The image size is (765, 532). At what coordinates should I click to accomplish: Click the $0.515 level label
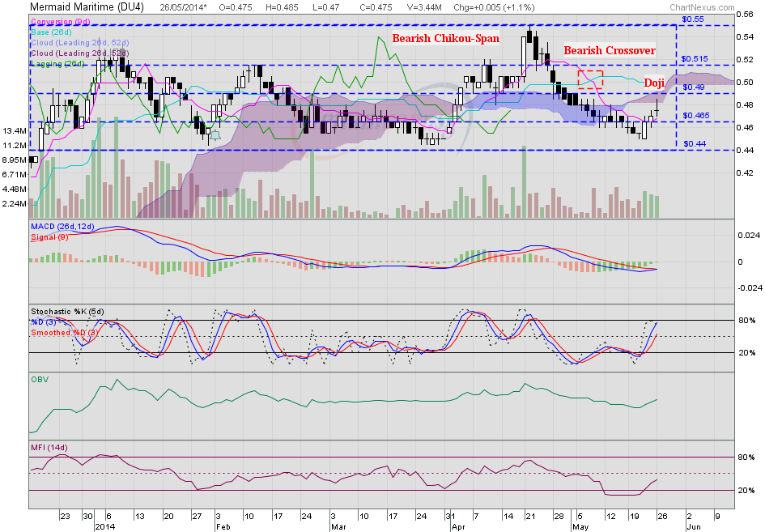tap(695, 58)
